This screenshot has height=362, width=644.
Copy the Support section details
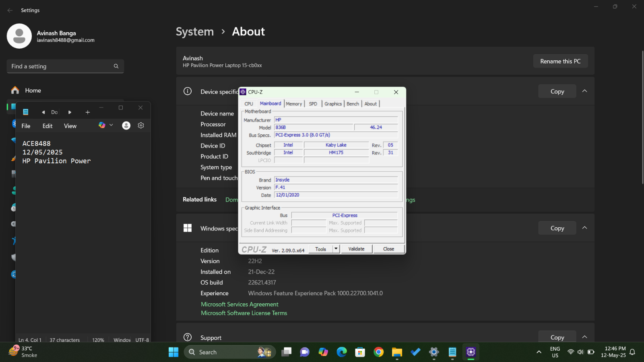(x=557, y=337)
